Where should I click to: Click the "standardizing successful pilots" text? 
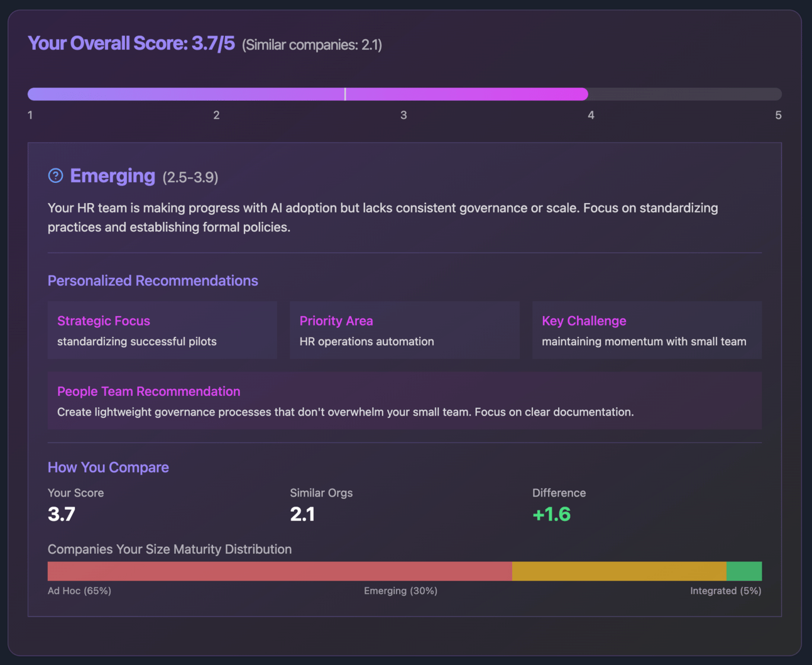click(x=137, y=341)
